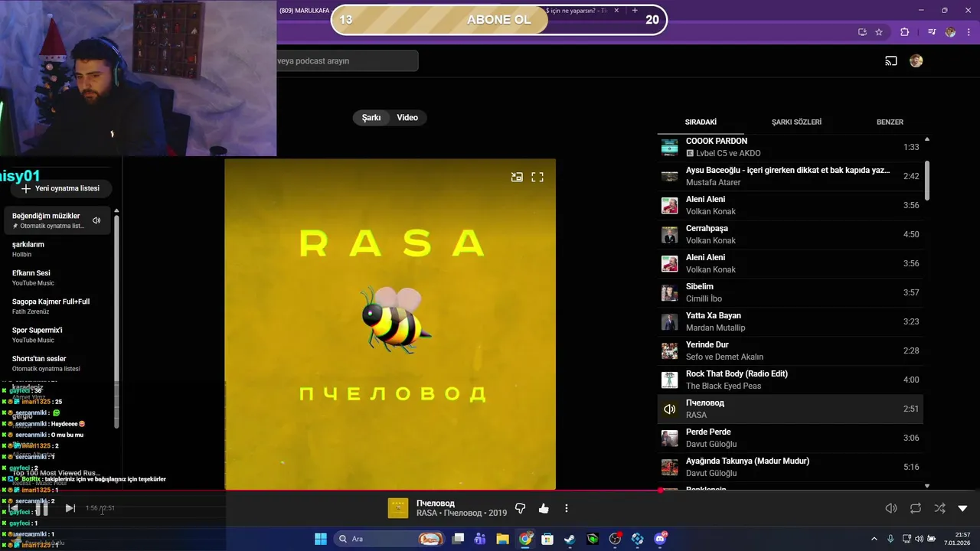980x551 pixels.
Task: Click the sidebar playlist scrollbar
Action: click(x=116, y=321)
